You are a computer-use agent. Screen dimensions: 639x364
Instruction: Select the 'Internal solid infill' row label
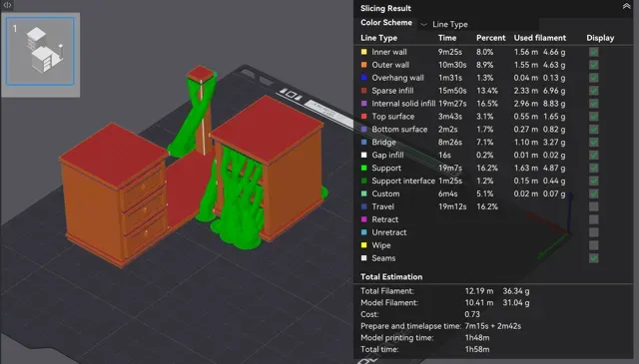403,104
